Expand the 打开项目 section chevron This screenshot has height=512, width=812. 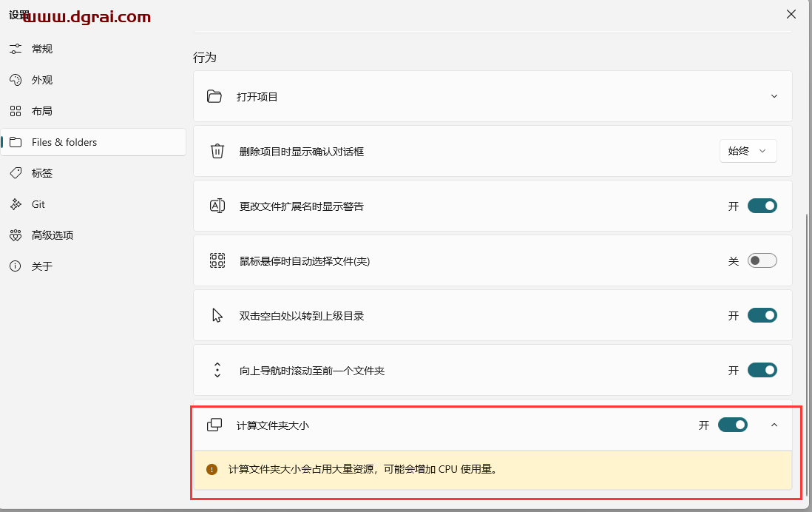click(774, 96)
